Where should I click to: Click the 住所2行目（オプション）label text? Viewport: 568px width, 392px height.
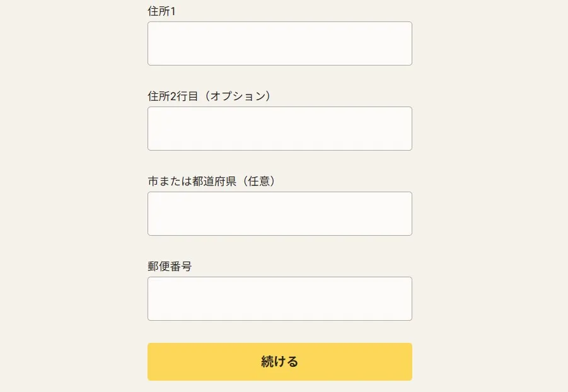coord(209,96)
